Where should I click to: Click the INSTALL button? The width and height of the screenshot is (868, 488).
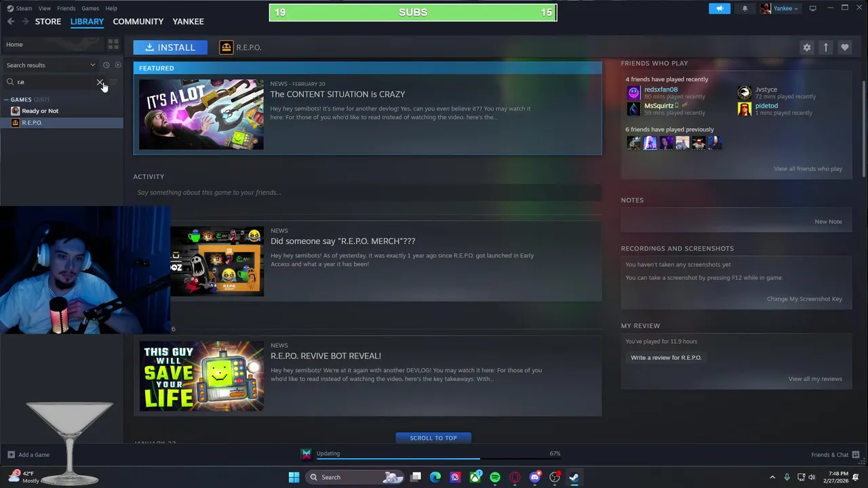pyautogui.click(x=170, y=47)
